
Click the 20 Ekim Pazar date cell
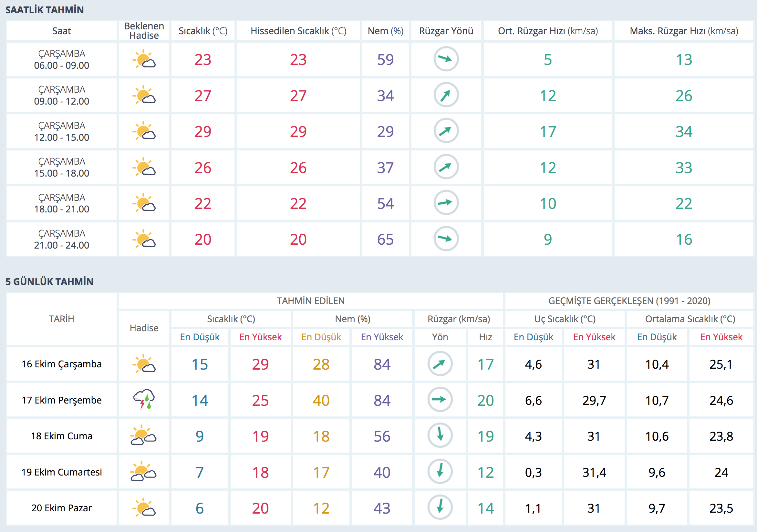(62, 507)
